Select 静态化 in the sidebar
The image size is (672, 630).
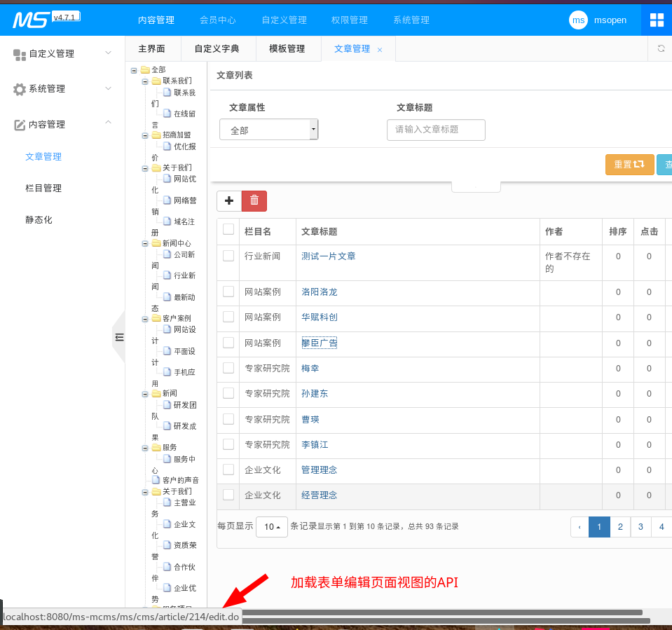coord(39,220)
